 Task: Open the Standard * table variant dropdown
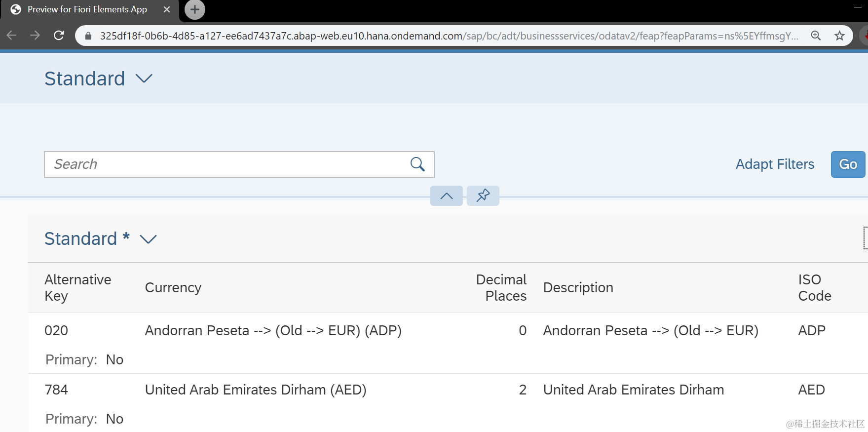148,239
